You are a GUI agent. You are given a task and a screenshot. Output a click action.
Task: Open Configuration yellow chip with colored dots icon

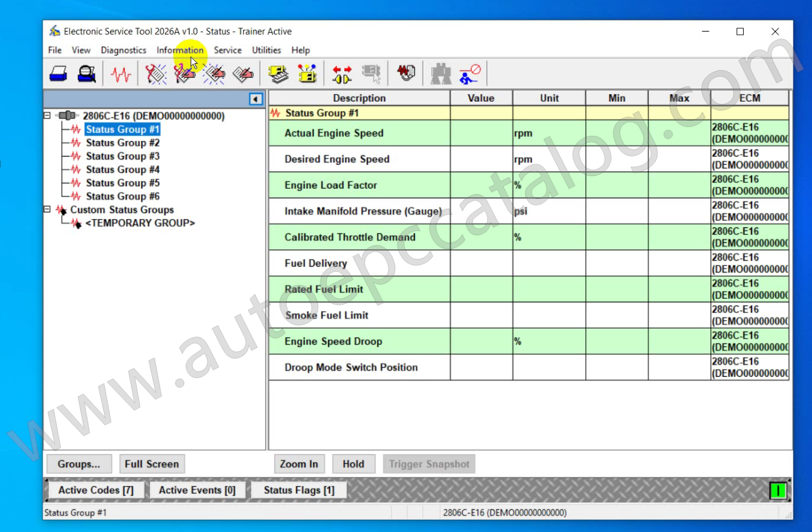click(x=307, y=74)
